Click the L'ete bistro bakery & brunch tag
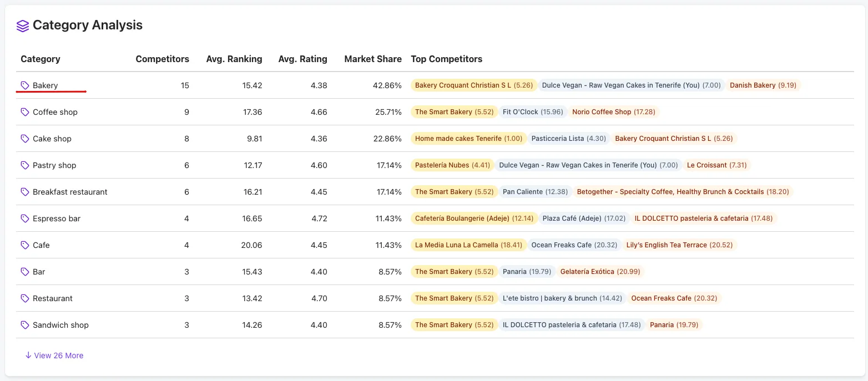The image size is (868, 381). pos(562,298)
